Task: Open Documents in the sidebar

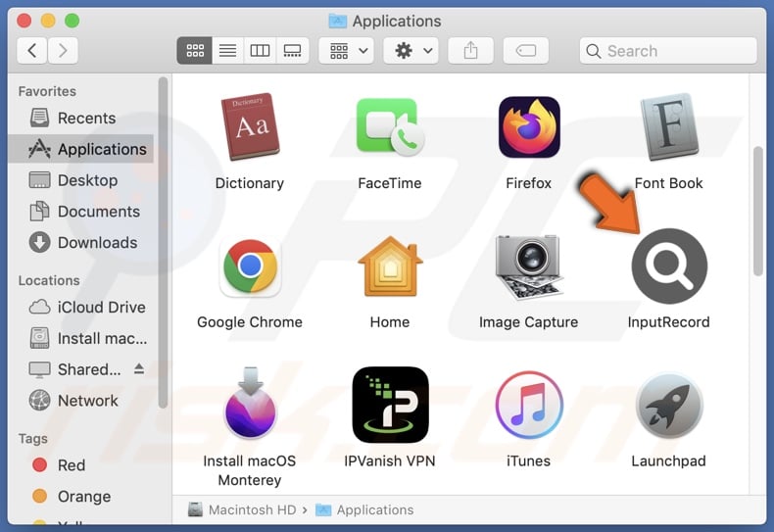Action: click(81, 212)
